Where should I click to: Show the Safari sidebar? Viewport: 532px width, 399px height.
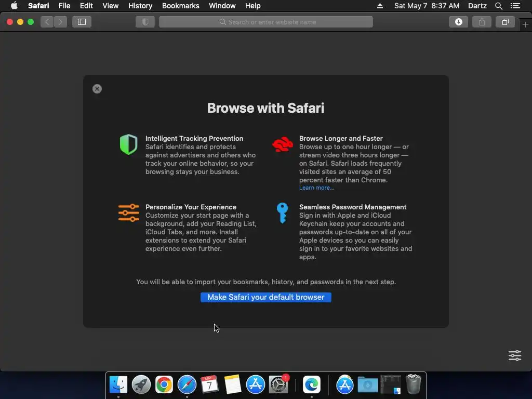[x=82, y=22]
